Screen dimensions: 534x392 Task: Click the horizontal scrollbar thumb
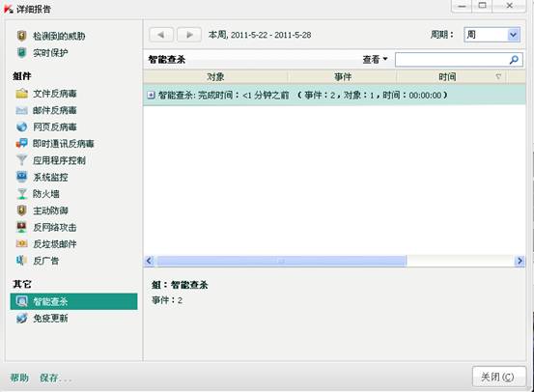pos(282,261)
